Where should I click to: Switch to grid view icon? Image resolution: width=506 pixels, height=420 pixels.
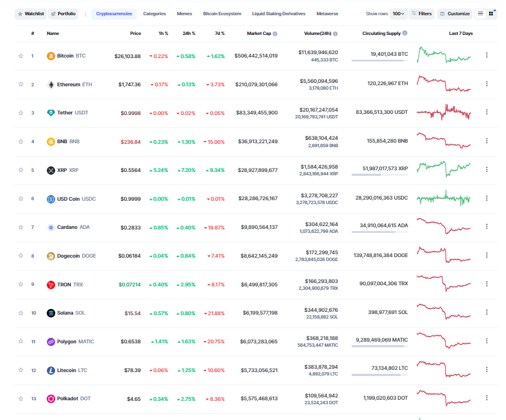coord(491,14)
